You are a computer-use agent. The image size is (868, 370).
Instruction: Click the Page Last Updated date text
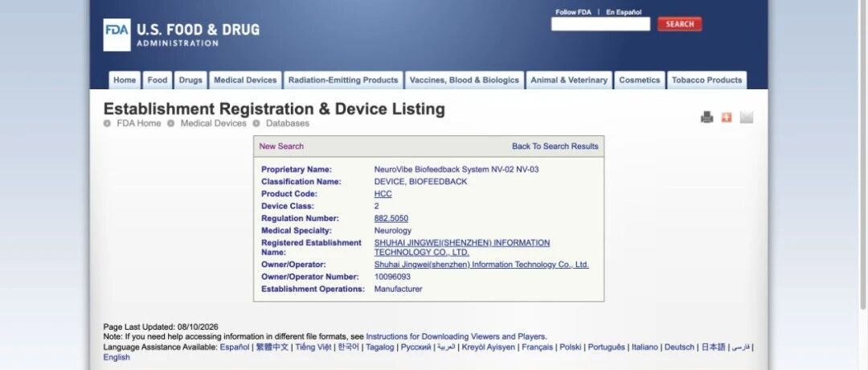tap(161, 327)
